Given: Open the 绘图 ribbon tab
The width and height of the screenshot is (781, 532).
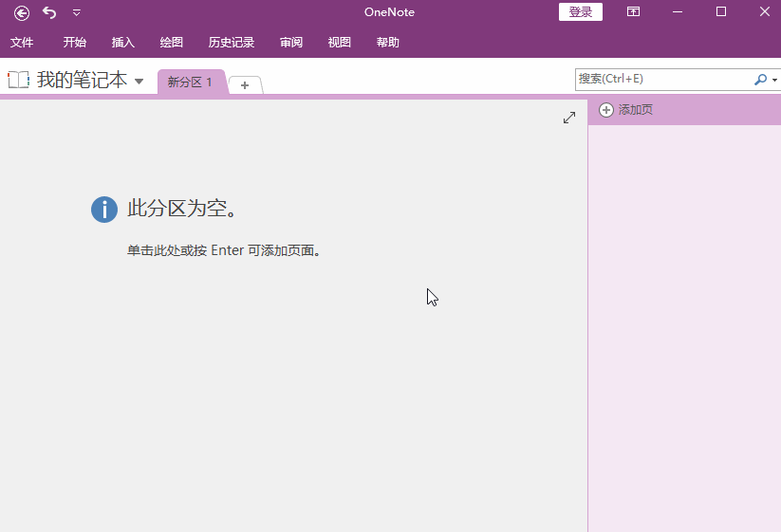Looking at the screenshot, I should point(172,43).
